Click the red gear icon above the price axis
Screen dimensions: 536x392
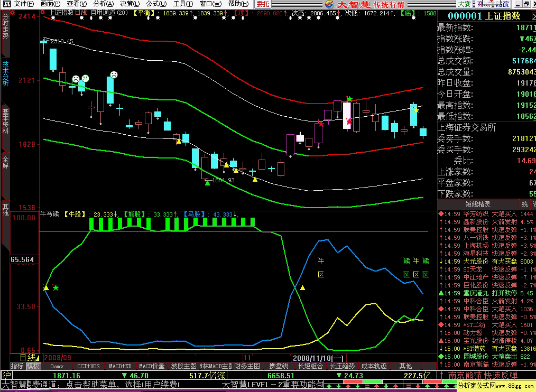tap(13, 12)
